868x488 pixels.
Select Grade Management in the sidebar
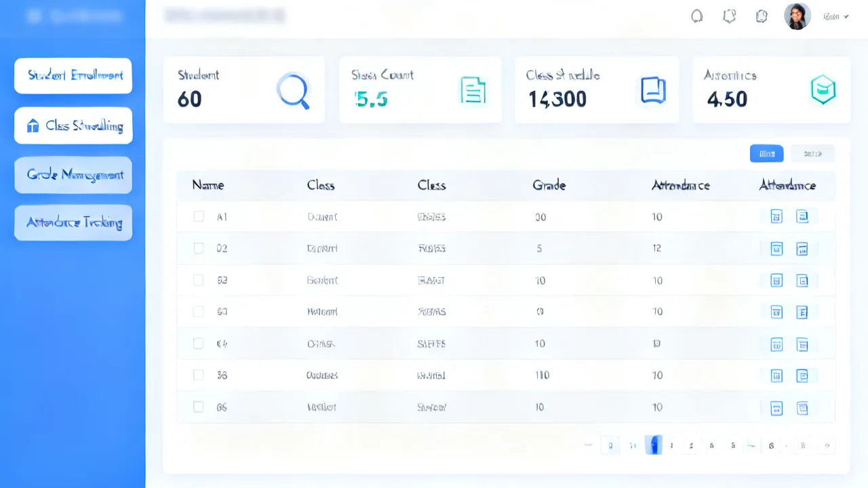73,175
